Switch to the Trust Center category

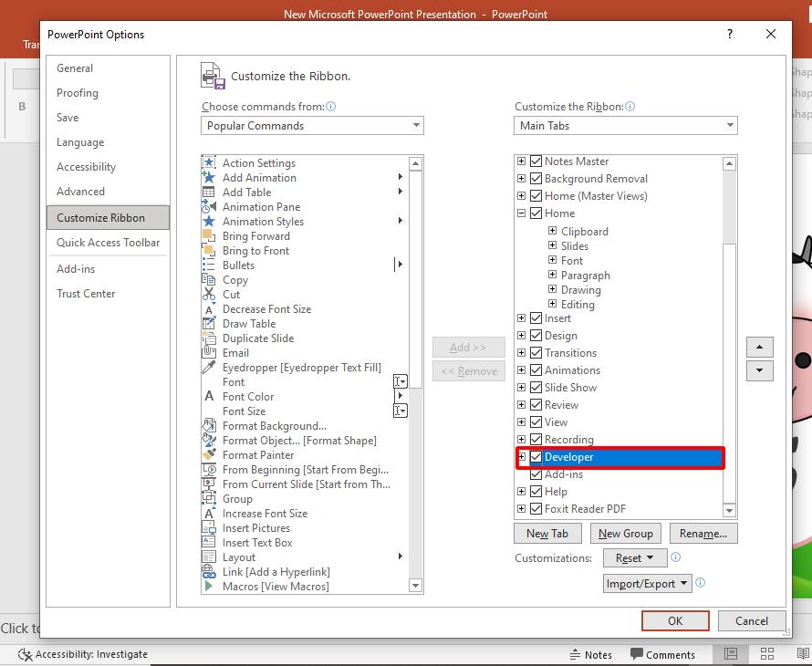[x=86, y=294]
